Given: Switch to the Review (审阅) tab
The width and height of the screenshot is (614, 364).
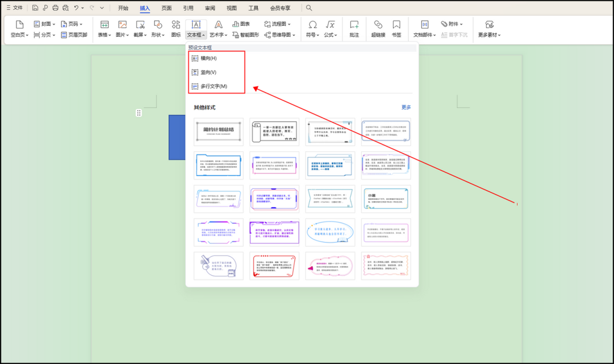Looking at the screenshot, I should 210,8.
